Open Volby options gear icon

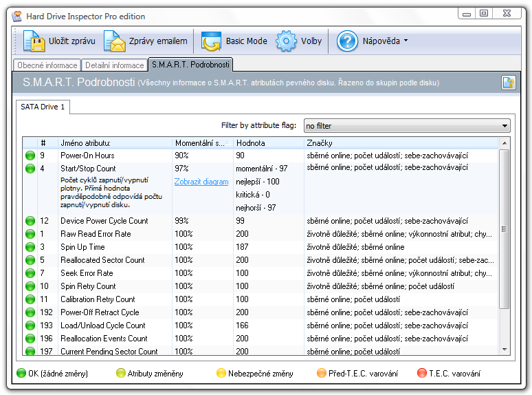pos(286,41)
